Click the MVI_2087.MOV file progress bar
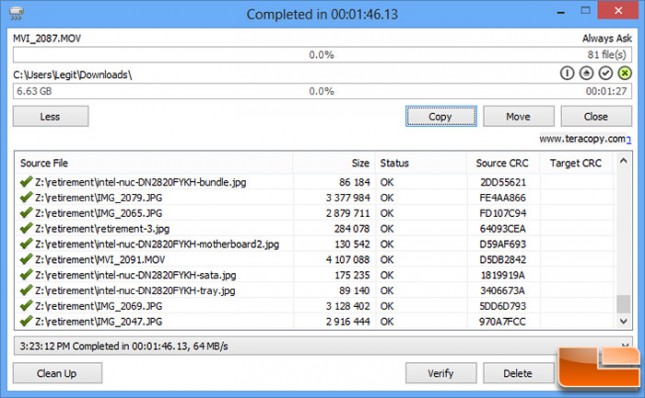This screenshot has height=398, width=645. point(322,55)
